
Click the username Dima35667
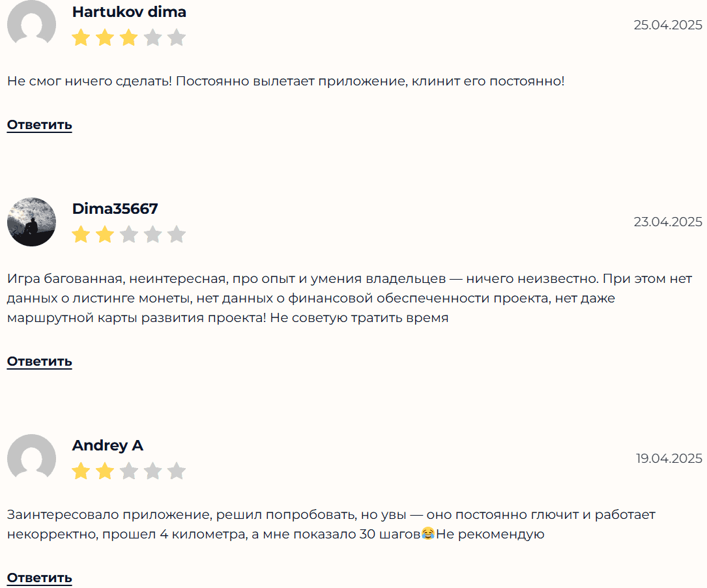pyautogui.click(x=115, y=209)
